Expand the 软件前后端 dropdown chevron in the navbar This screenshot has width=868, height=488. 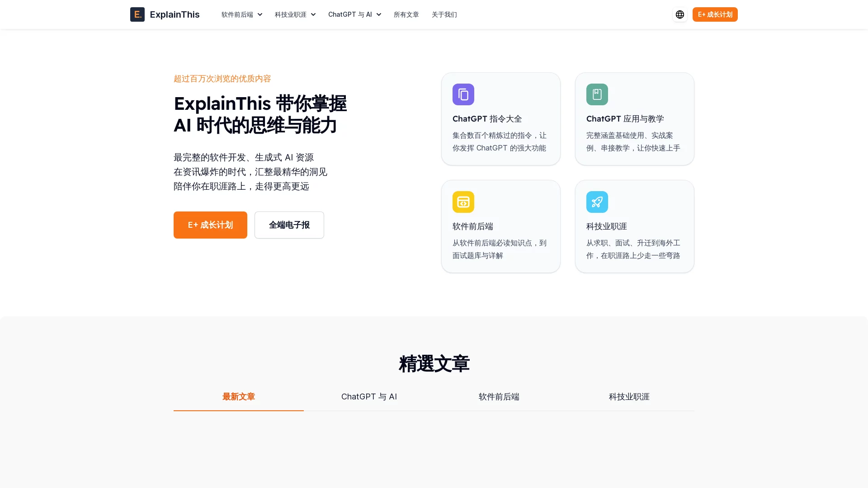tap(260, 14)
